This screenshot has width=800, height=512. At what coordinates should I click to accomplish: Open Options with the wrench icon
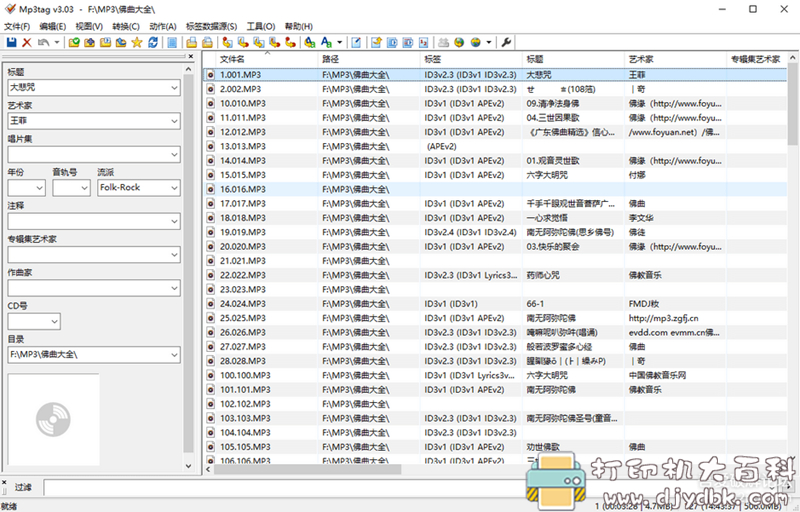(x=506, y=42)
